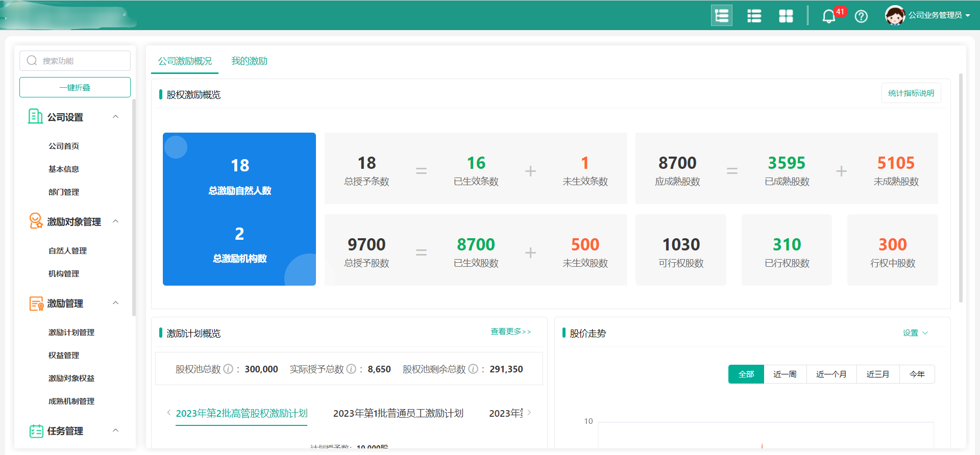Click the 激励对象管理 person icon
This screenshot has height=455, width=980.
click(x=36, y=221)
